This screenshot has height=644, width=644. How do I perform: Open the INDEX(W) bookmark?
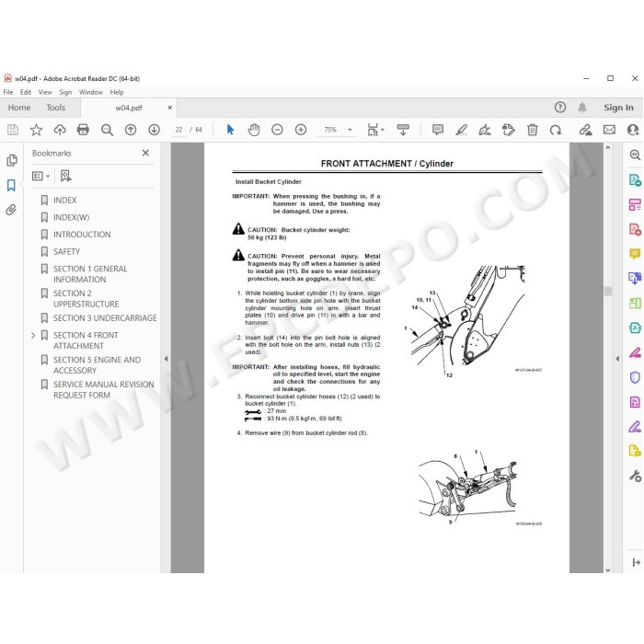[71, 217]
